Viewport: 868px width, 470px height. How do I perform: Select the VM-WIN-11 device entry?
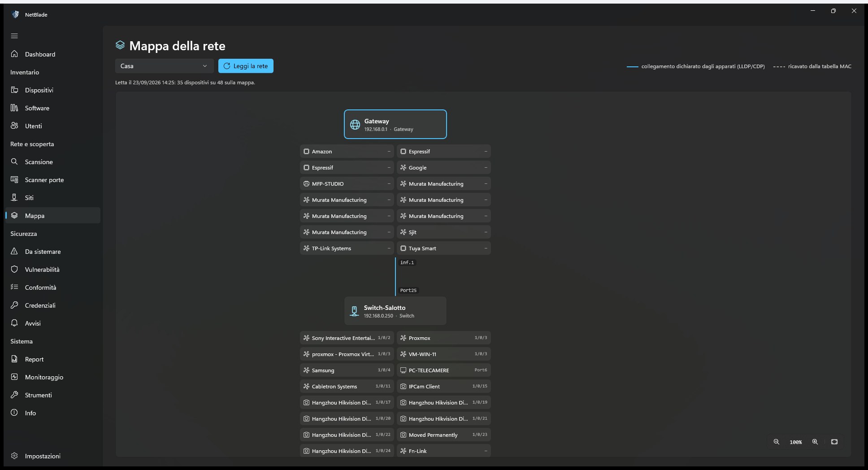[444, 354]
